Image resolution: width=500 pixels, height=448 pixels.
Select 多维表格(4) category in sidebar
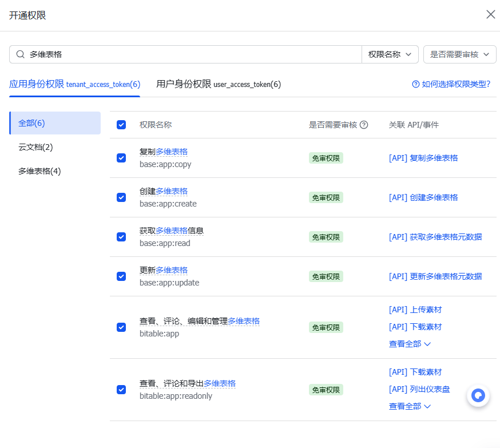[x=39, y=171]
